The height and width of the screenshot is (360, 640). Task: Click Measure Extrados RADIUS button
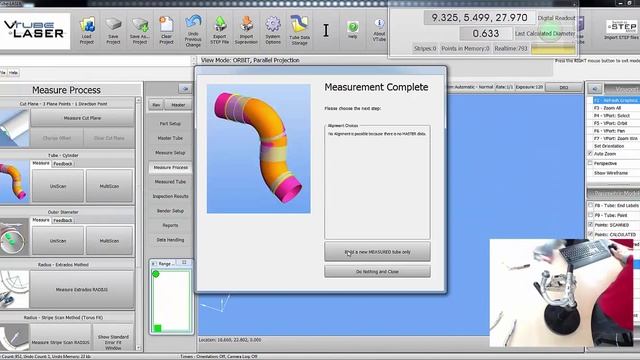[x=82, y=289]
